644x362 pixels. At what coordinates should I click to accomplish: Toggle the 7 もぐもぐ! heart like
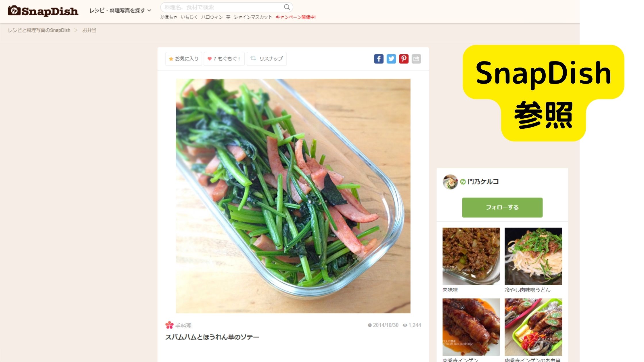(x=224, y=59)
